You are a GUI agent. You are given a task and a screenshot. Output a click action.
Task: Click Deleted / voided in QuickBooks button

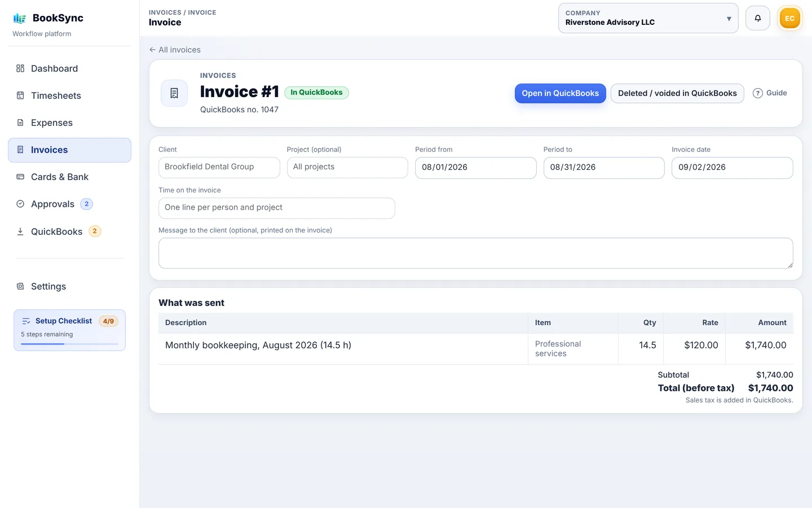point(677,93)
